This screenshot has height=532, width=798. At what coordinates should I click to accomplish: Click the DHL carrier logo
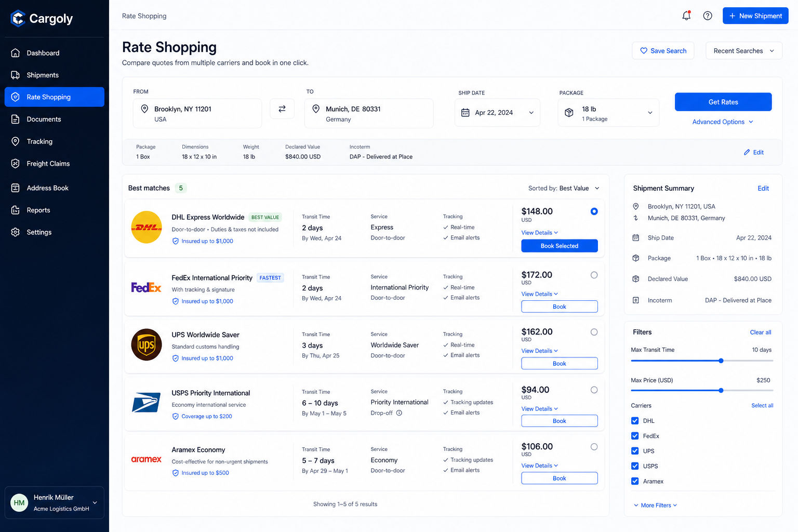point(147,227)
